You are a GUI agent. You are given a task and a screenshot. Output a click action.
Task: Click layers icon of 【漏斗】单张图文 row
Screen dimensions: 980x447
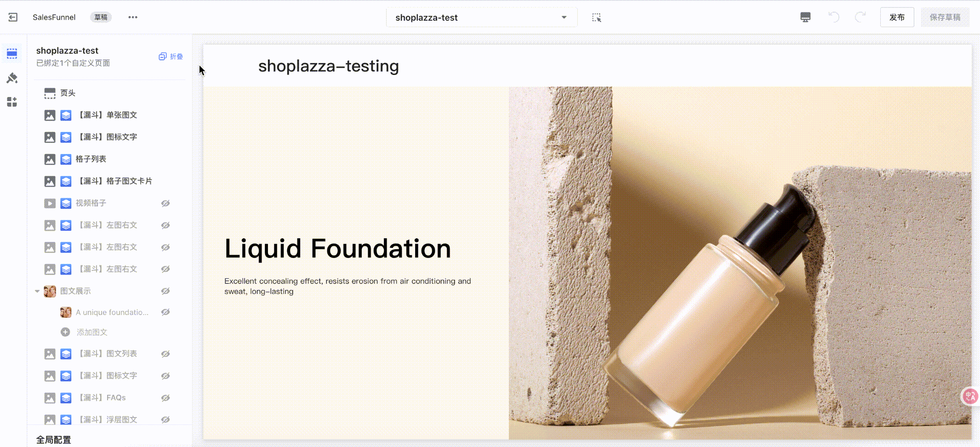pyautogui.click(x=66, y=115)
